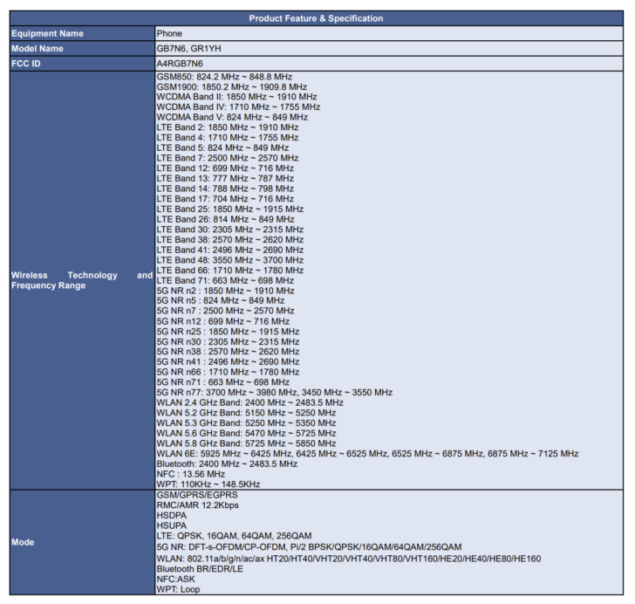Click the 'LTE Band 41: 2496 MHz ~ 2690 MHz' line

[230, 250]
